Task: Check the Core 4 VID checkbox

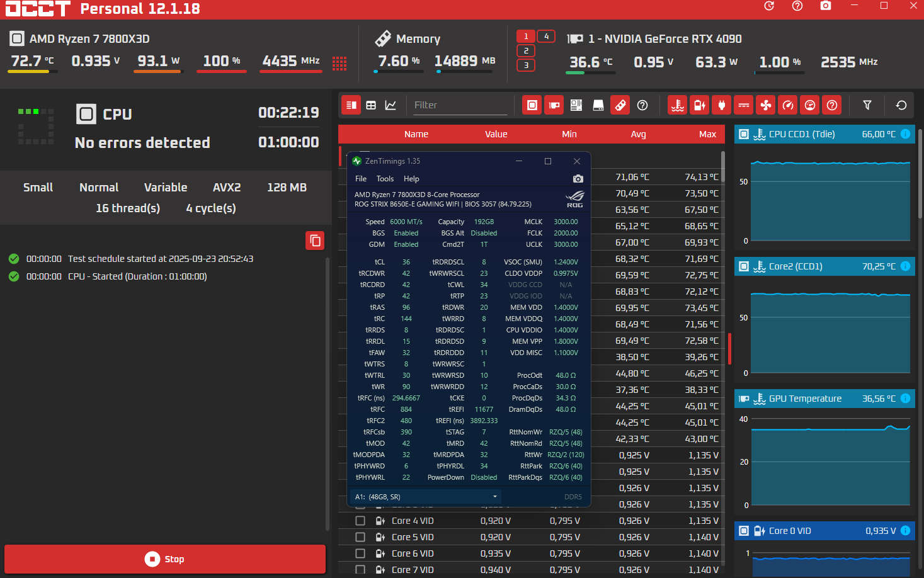Action: [x=360, y=521]
